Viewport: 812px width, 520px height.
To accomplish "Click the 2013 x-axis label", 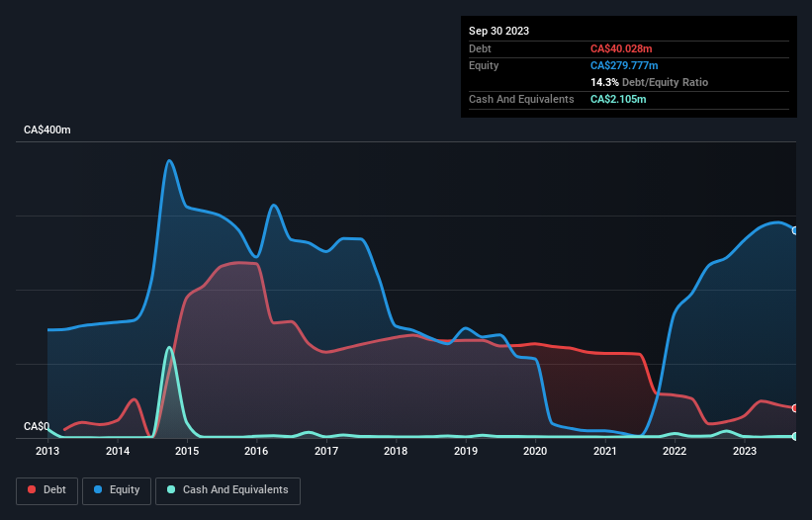I will (x=47, y=451).
